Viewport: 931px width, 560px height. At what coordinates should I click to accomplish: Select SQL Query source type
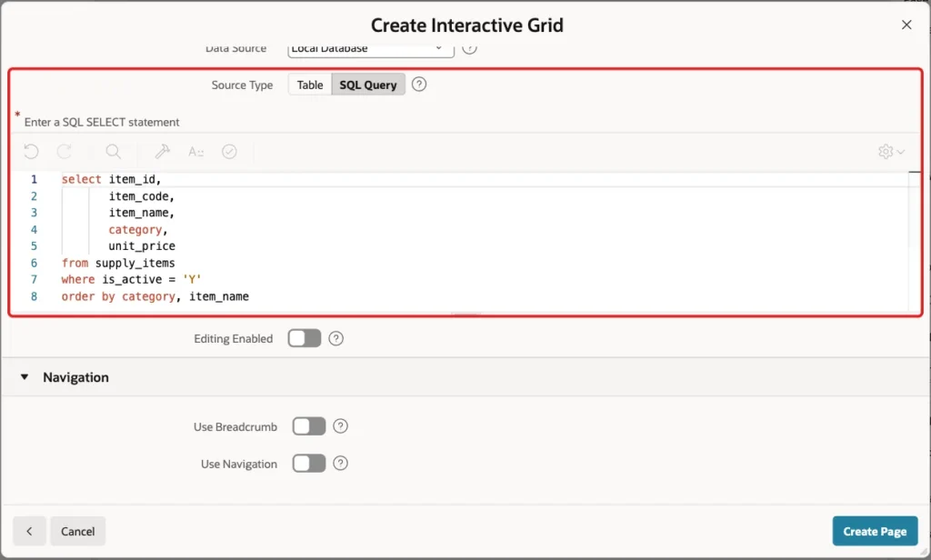pyautogui.click(x=368, y=85)
